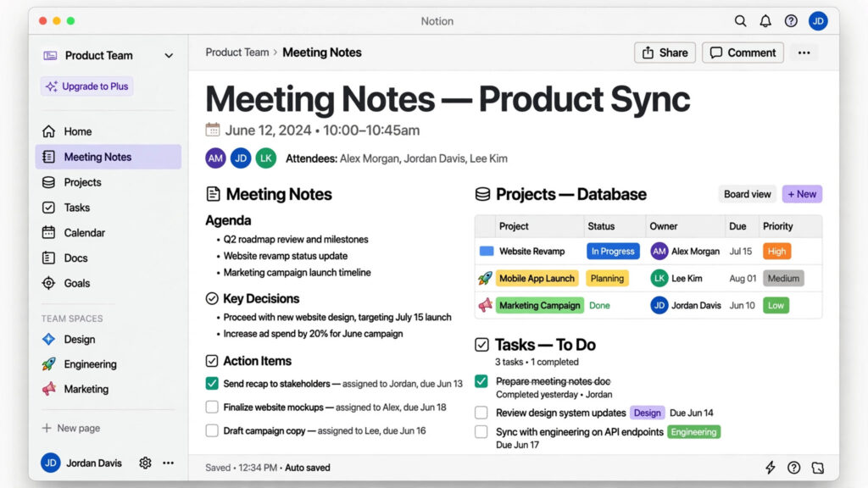Click Due column header
This screenshot has width=868, height=488.
[737, 226]
